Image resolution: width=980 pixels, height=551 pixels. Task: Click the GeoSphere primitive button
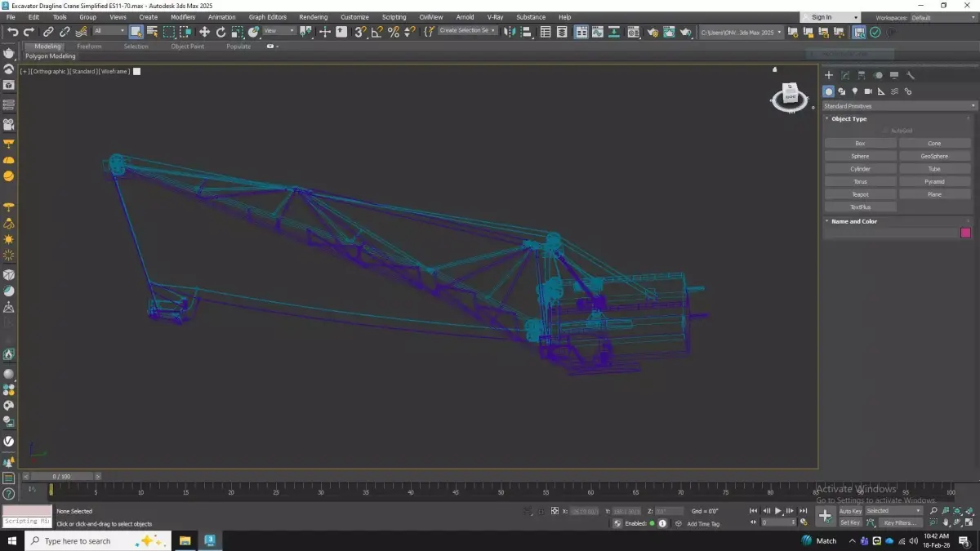(x=934, y=156)
